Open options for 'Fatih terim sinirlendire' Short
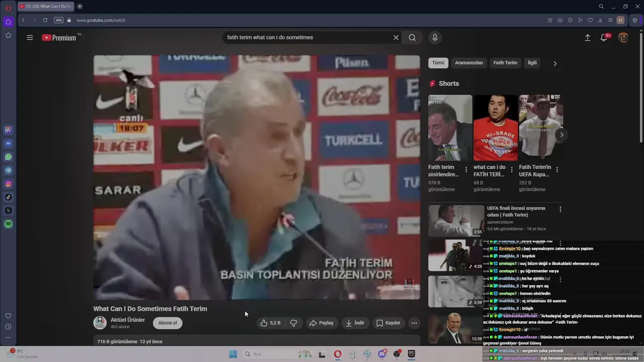 click(466, 169)
